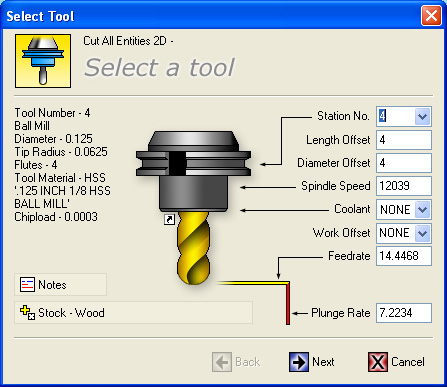Expand the Coolant dropdown
Viewport: 447px width, 387px height.
(x=422, y=210)
